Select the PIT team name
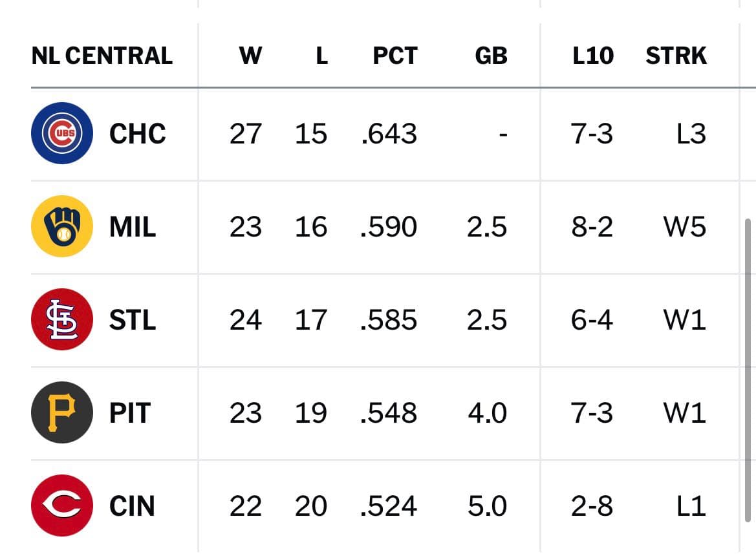Viewport: 756px width, 554px height. (x=130, y=413)
